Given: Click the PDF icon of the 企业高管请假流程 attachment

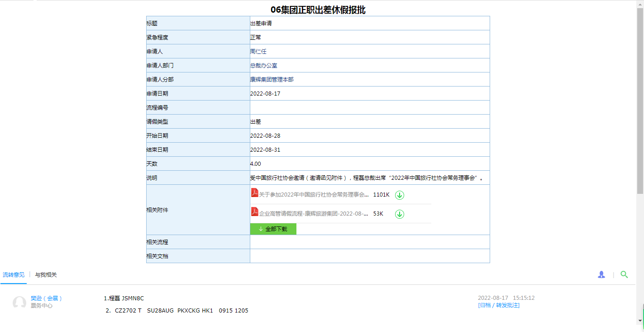Looking at the screenshot, I should tap(255, 212).
